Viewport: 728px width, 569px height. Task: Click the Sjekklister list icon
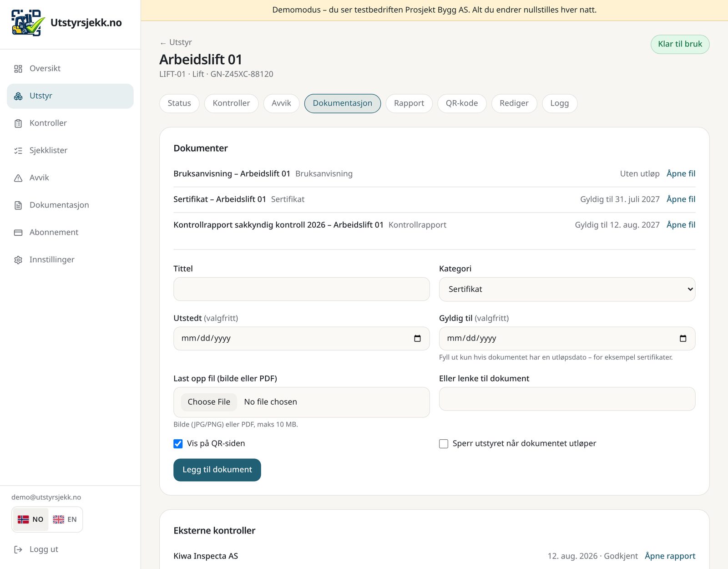point(18,151)
